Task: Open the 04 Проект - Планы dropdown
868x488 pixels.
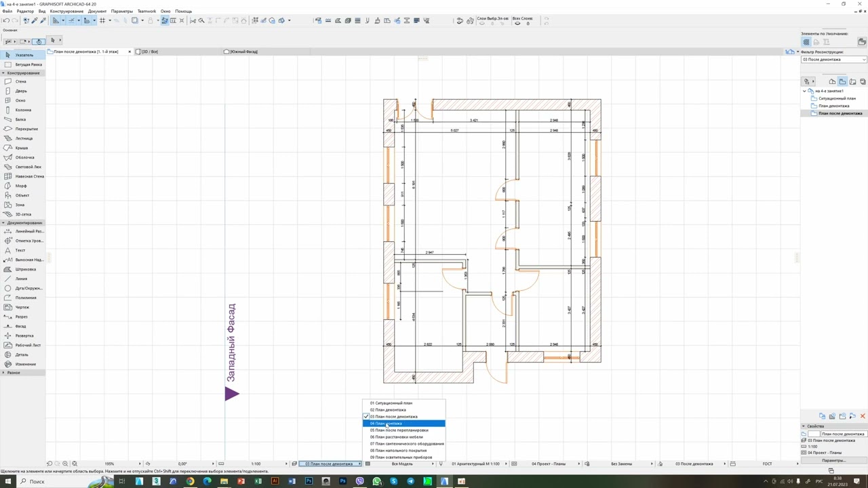Action: point(549,464)
